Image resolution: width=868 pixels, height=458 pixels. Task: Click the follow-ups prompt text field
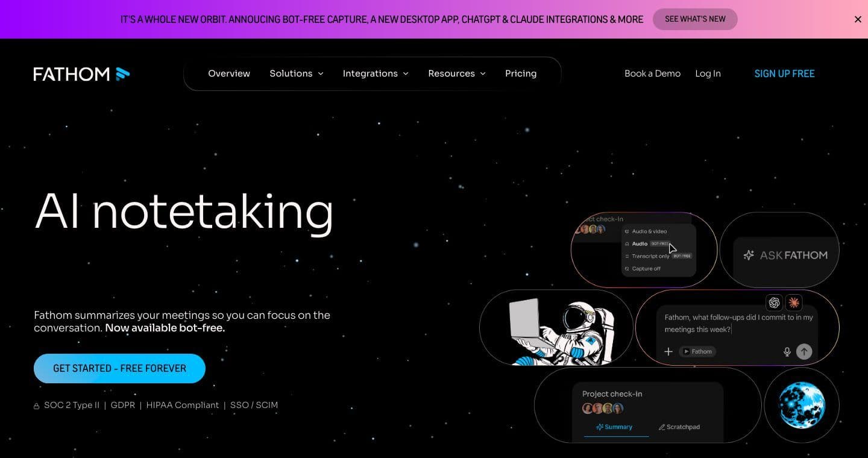[739, 323]
